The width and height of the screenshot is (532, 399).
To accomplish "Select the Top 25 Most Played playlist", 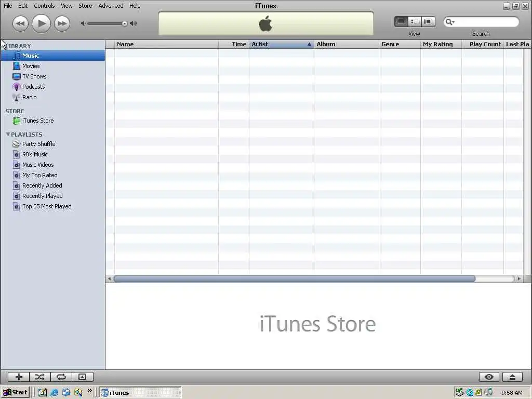I will pos(53,206).
